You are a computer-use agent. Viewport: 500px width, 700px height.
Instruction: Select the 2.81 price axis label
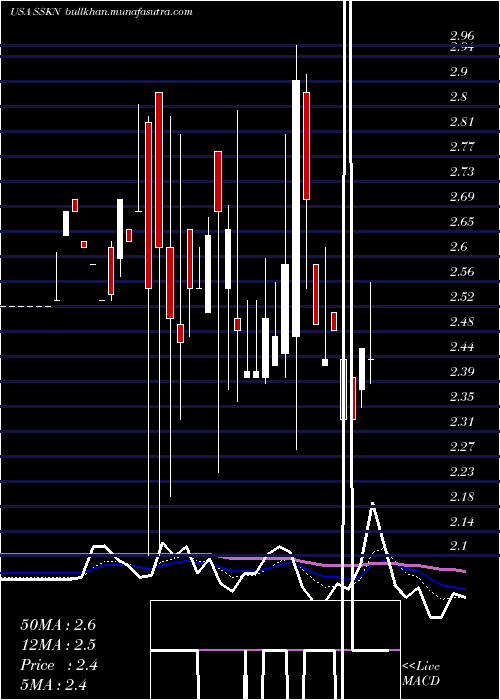461,121
